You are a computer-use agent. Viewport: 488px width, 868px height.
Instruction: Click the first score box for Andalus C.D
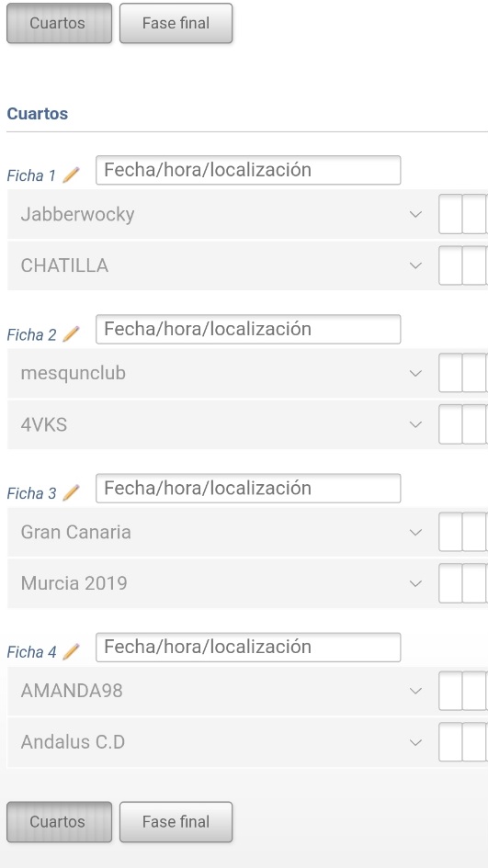tap(450, 742)
